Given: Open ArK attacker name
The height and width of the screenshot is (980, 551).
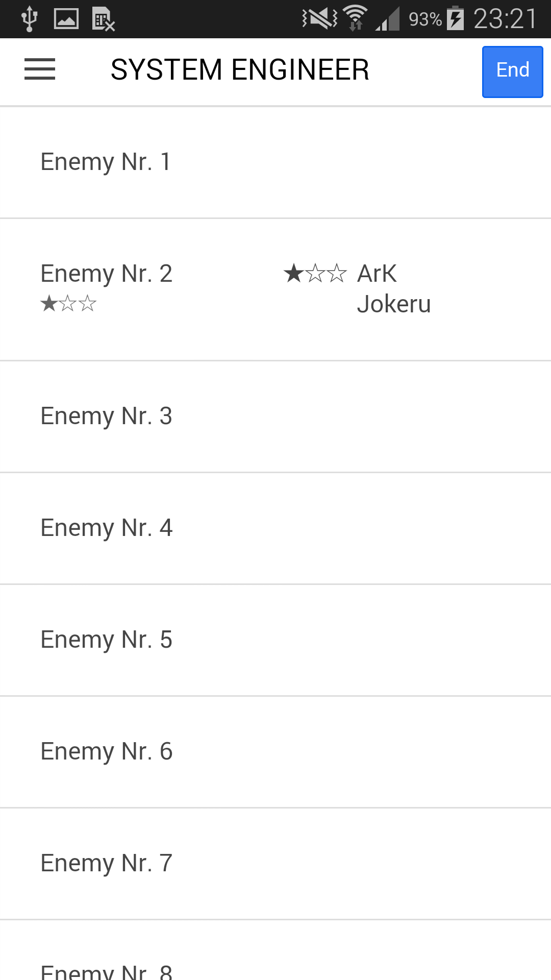Looking at the screenshot, I should pyautogui.click(x=377, y=274).
